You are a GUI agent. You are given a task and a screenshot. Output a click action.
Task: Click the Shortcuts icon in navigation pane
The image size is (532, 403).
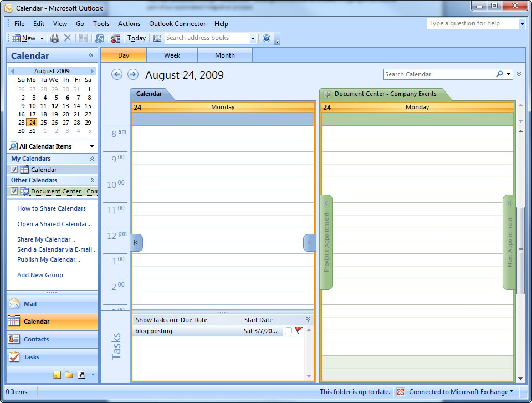click(81, 375)
